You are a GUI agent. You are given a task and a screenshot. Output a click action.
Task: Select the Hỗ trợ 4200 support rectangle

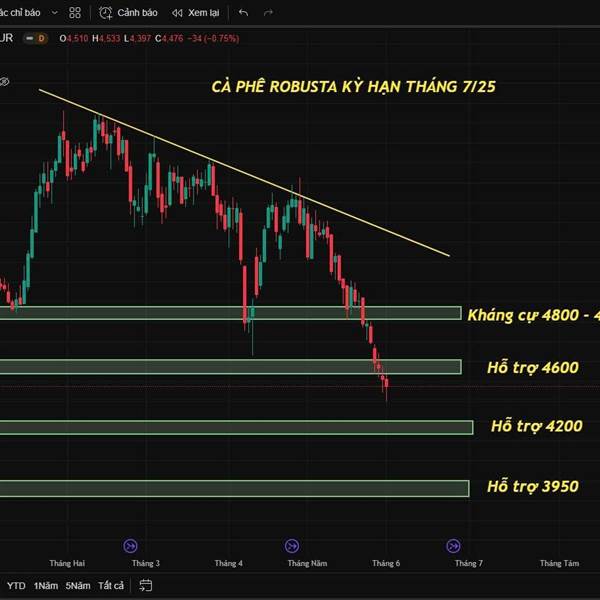[236, 427]
